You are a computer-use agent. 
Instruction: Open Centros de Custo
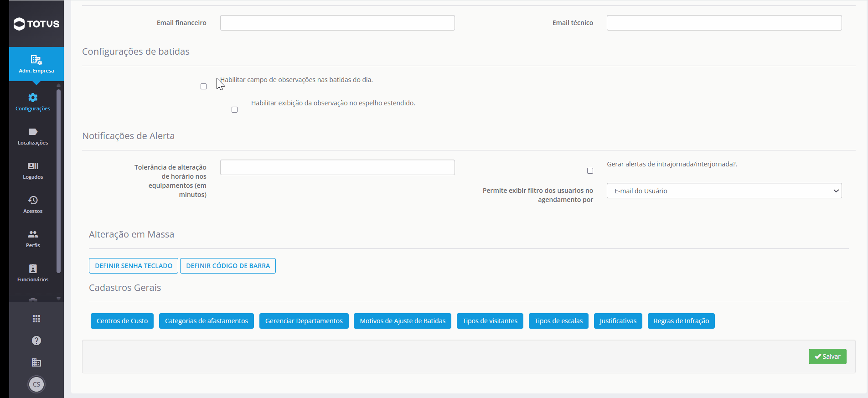[x=122, y=321]
